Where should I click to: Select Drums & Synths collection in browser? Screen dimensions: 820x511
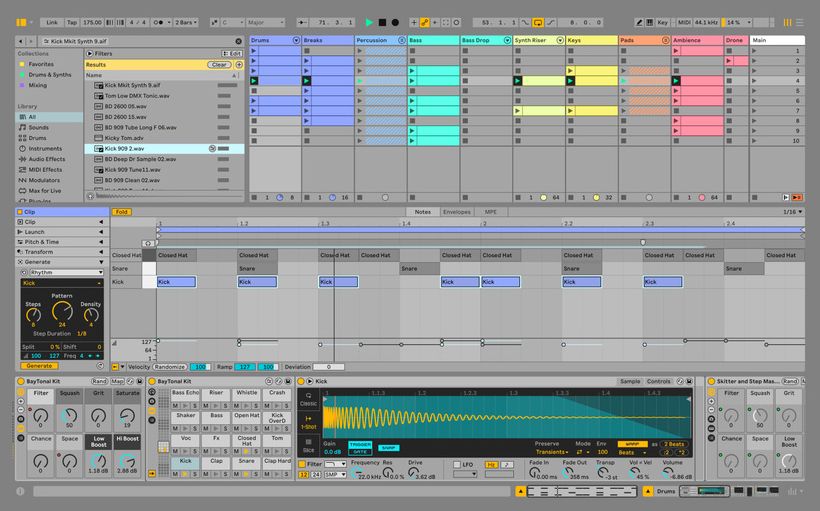(49, 75)
